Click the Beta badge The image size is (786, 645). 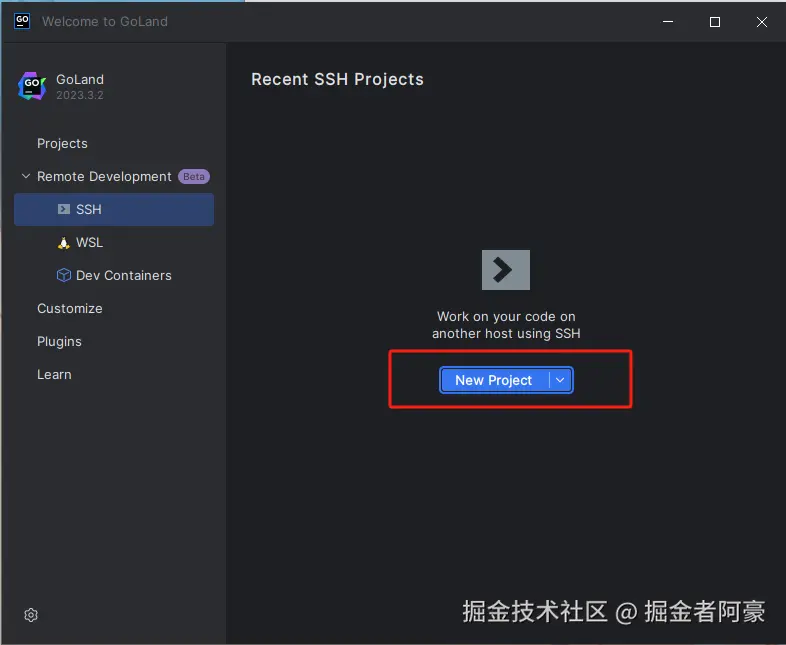coord(194,176)
